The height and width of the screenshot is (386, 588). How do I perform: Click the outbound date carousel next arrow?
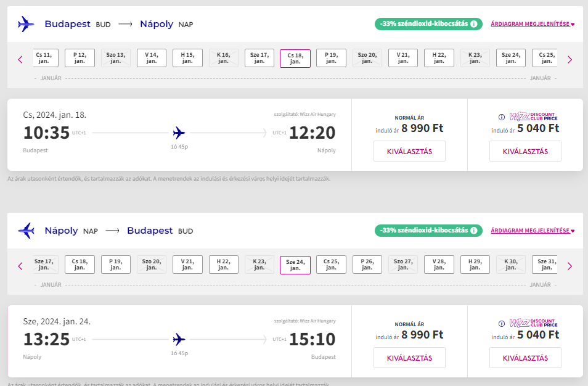(570, 60)
